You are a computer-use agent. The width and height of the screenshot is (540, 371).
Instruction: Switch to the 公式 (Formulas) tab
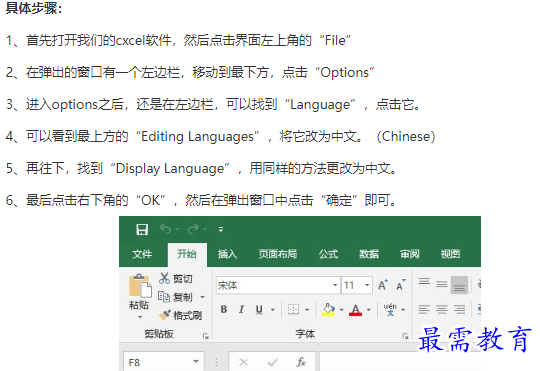329,254
